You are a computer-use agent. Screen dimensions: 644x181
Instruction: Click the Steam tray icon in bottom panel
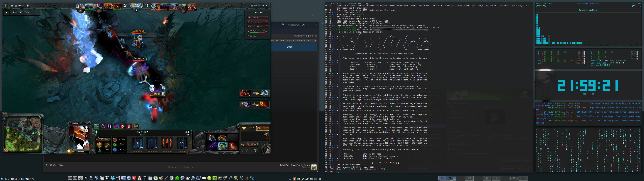pos(307,179)
